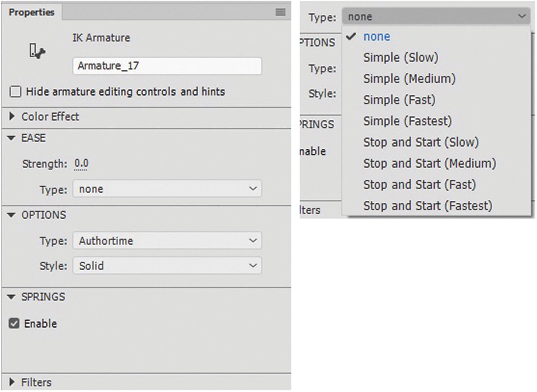Adjust the ease Strength 0.0 value
Screen dimensions: 537x392
pos(81,163)
